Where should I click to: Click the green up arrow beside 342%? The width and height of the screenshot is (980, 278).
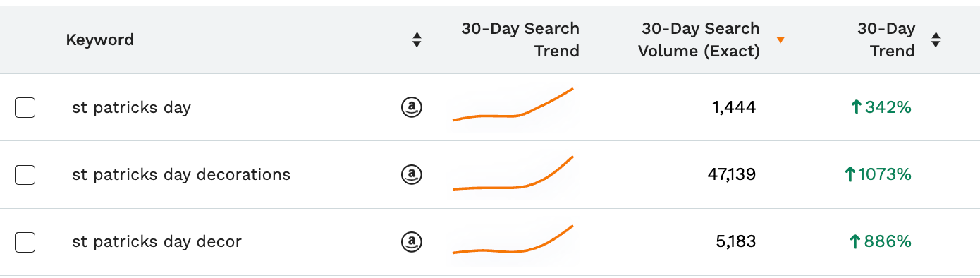857,107
